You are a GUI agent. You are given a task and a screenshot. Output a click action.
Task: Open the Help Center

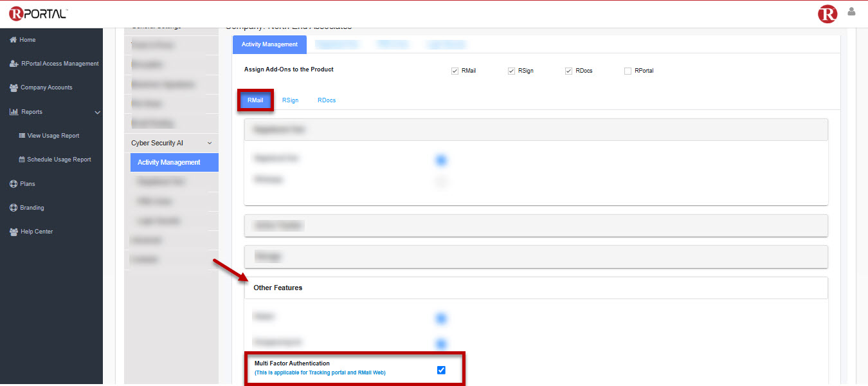point(37,232)
